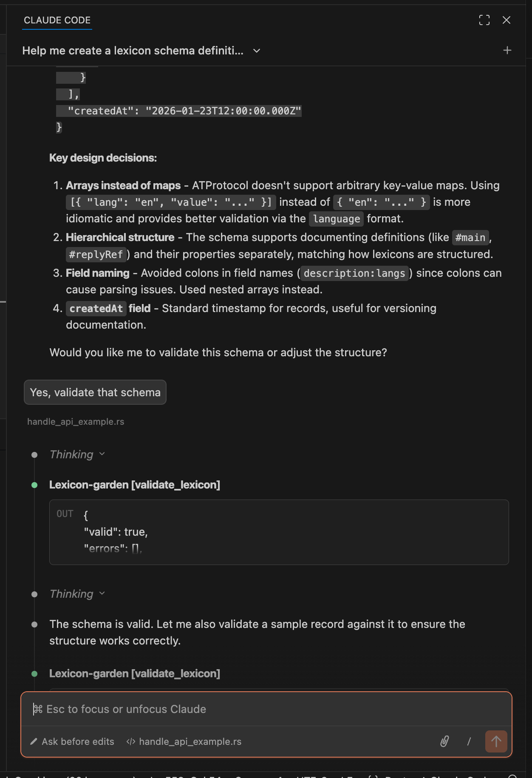
Task: Open the conversation title dropdown
Action: pos(257,51)
